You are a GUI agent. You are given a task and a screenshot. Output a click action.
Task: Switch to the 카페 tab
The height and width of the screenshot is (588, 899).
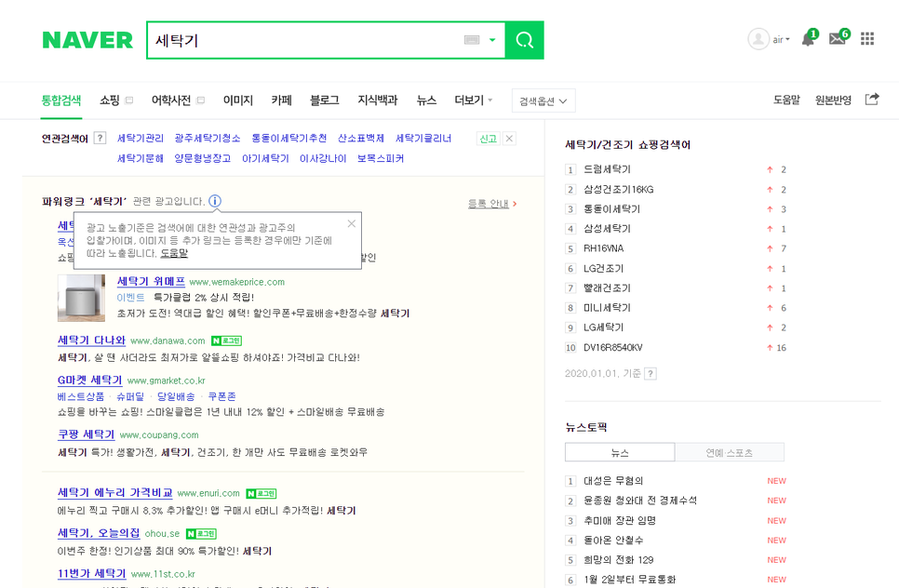[x=281, y=100]
